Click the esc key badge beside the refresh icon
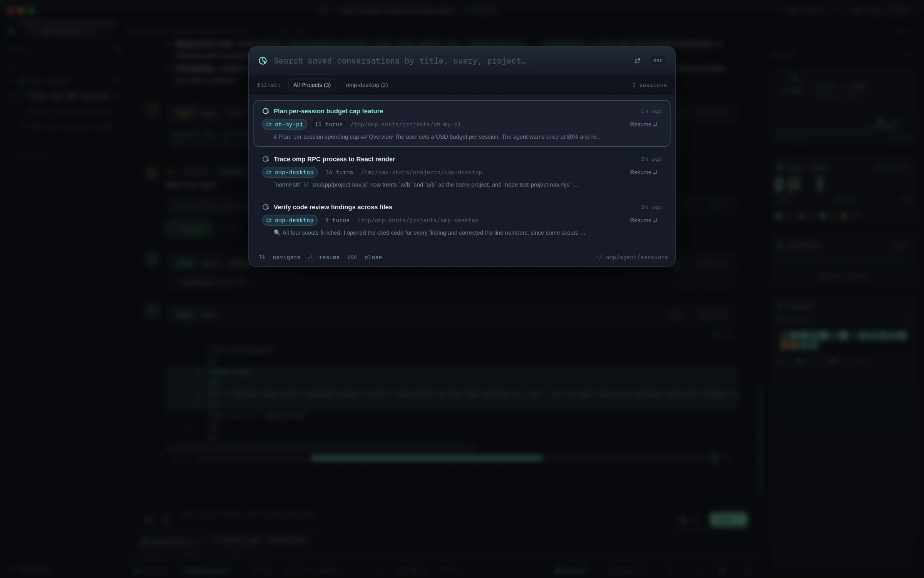The image size is (924, 578). (x=658, y=60)
